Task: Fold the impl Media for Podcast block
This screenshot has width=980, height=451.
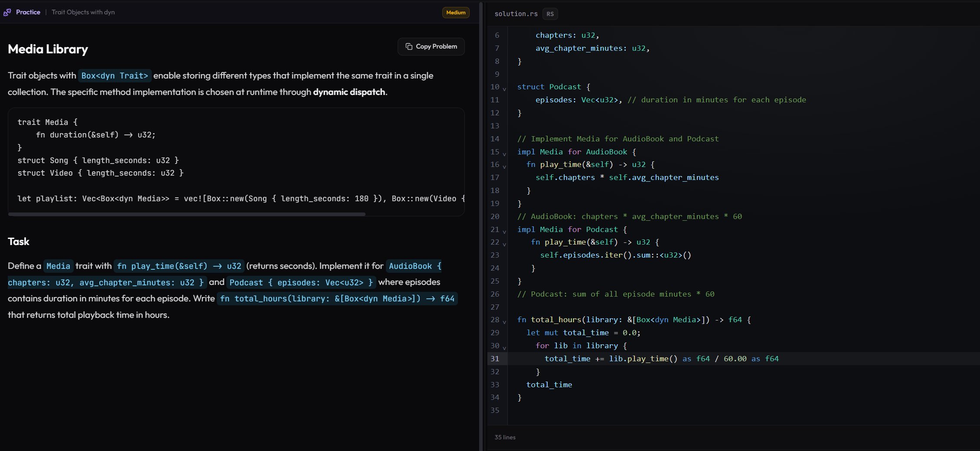Action: click(x=504, y=231)
